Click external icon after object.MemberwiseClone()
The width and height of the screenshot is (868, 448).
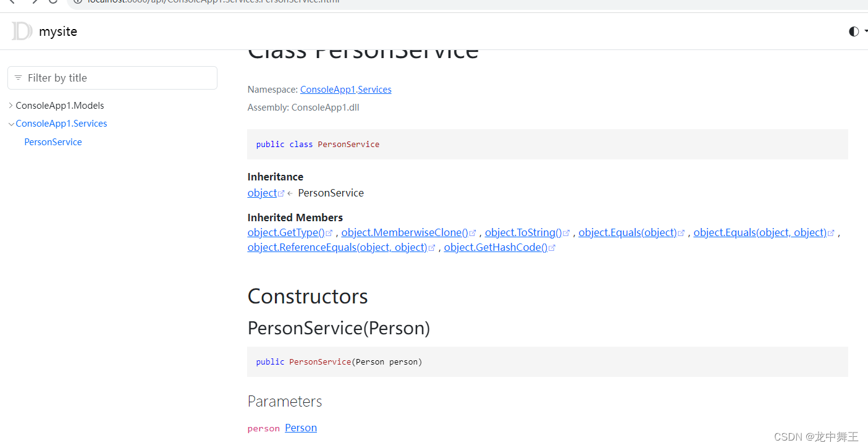[473, 233]
